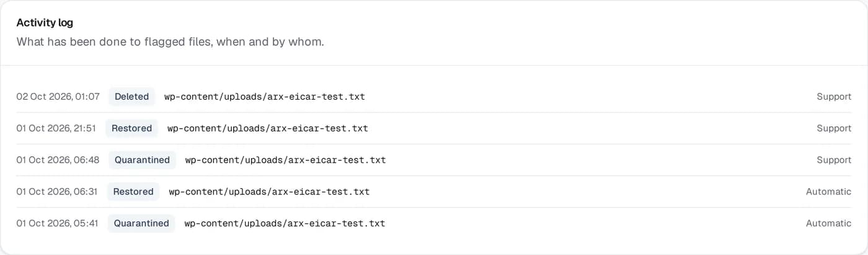Click the file path in the 06:48 row
Image resolution: width=868 pixels, height=255 pixels.
point(286,160)
